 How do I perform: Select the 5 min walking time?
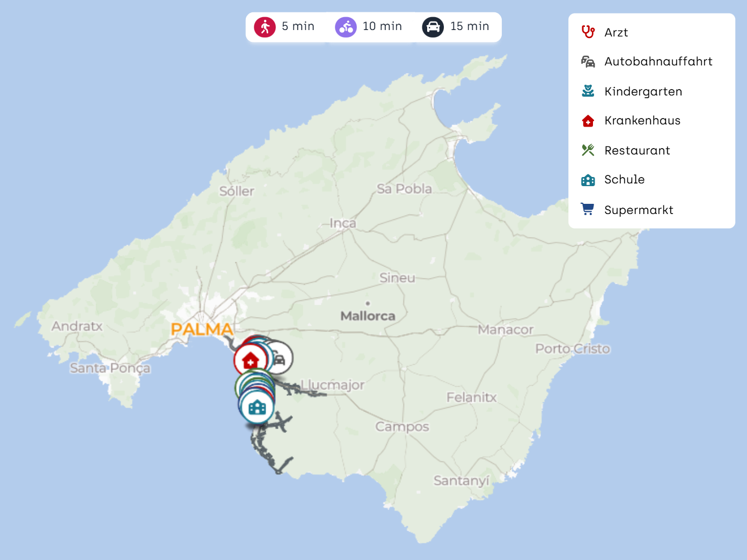298,26
